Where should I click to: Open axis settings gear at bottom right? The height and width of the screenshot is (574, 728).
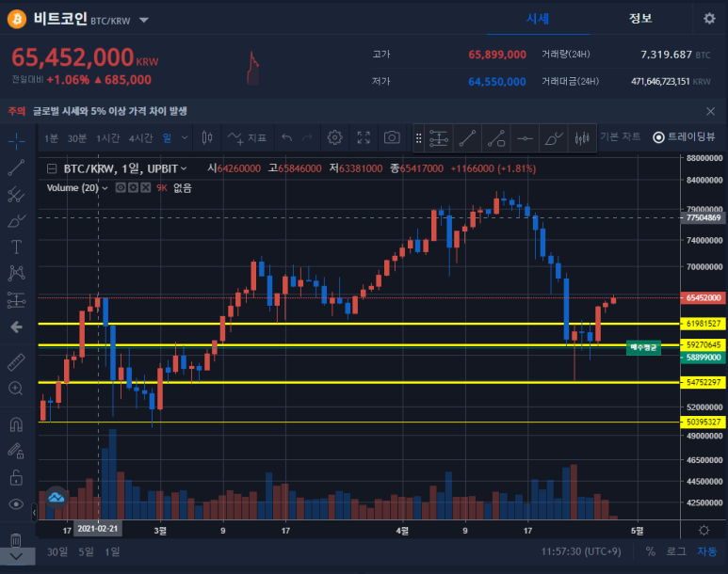(x=704, y=531)
